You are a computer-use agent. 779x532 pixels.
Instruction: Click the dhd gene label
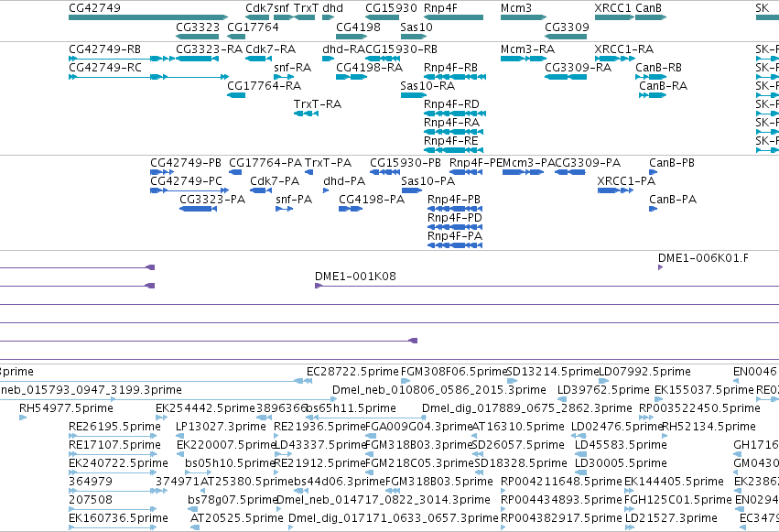333,8
